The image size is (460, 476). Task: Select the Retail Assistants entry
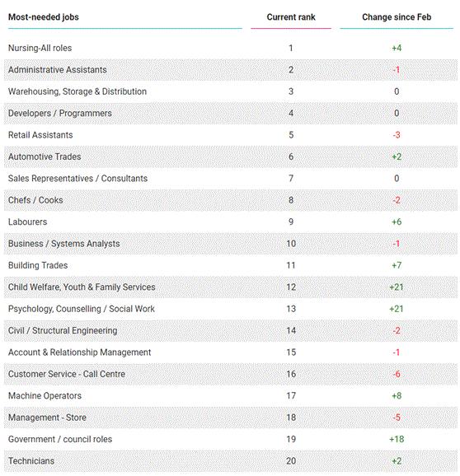(40, 135)
